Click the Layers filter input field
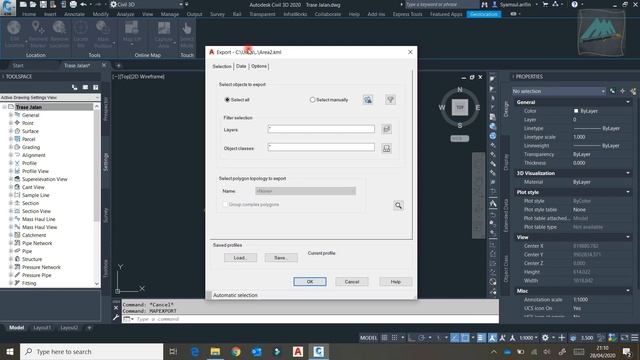 (x=321, y=129)
